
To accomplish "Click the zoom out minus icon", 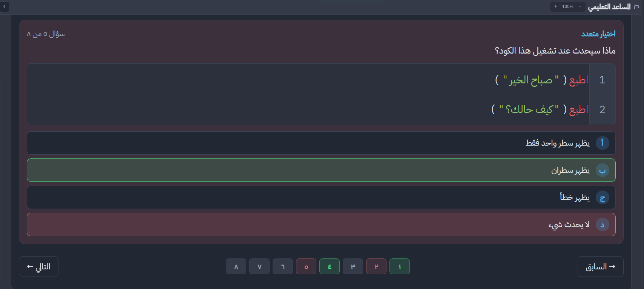I will [x=580, y=6].
